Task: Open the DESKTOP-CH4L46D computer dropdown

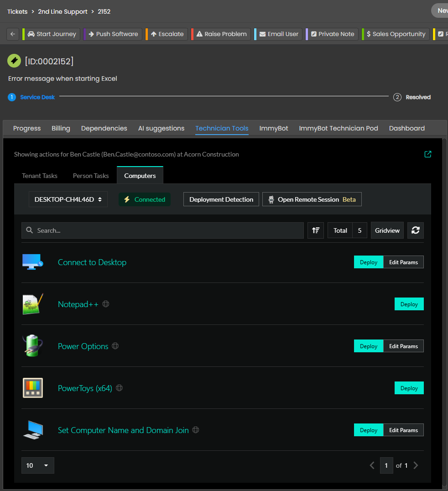Action: coord(68,199)
